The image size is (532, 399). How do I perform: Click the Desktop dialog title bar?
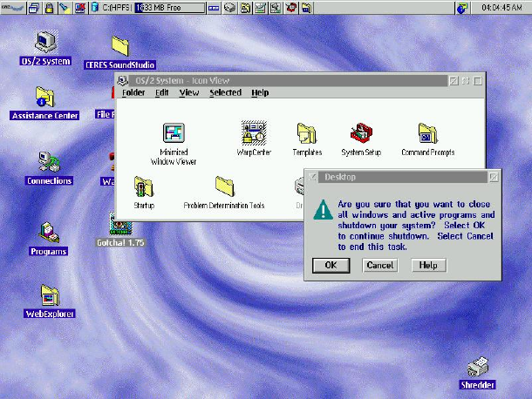tap(403, 177)
